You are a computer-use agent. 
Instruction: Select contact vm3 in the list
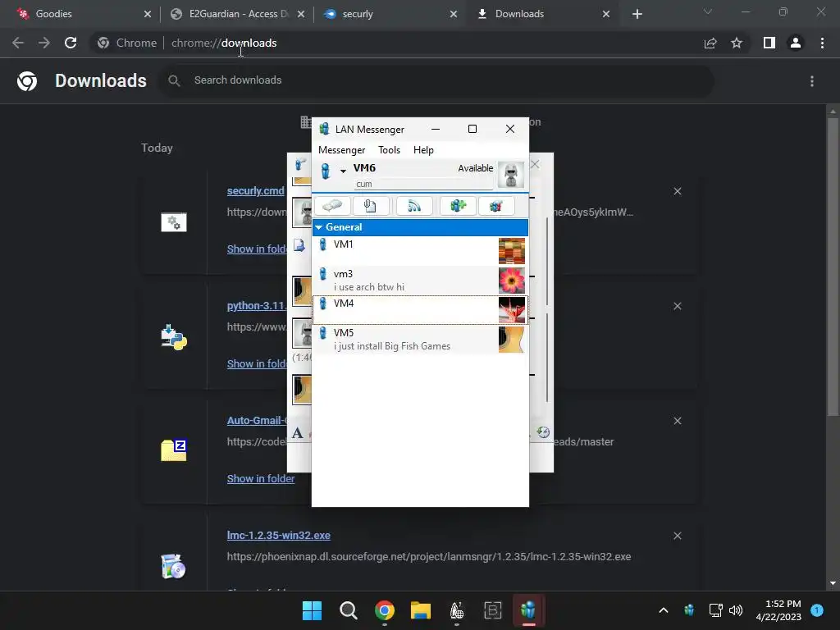tap(420, 281)
